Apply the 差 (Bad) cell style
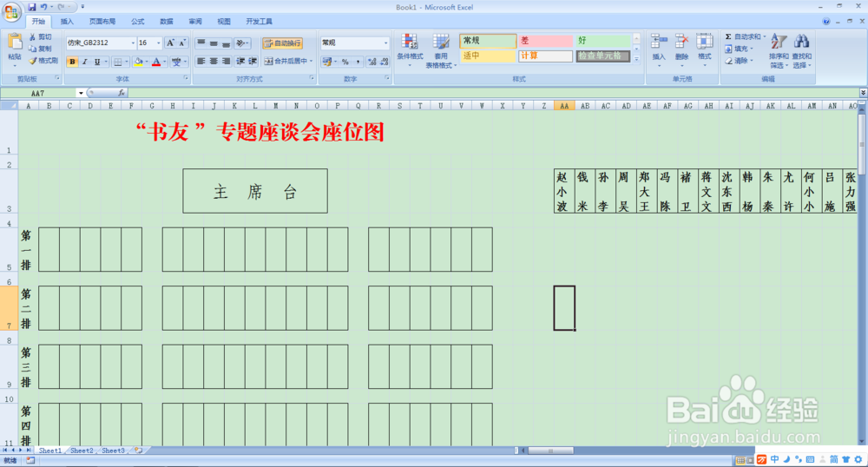Screen dimensions: 868x467 pyautogui.click(x=545, y=41)
